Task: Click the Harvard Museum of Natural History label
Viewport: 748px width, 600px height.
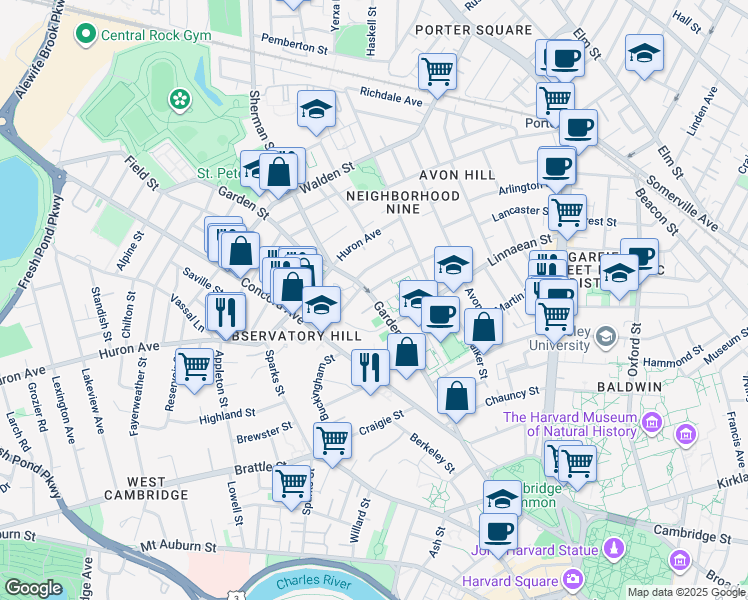Action: pos(570,424)
